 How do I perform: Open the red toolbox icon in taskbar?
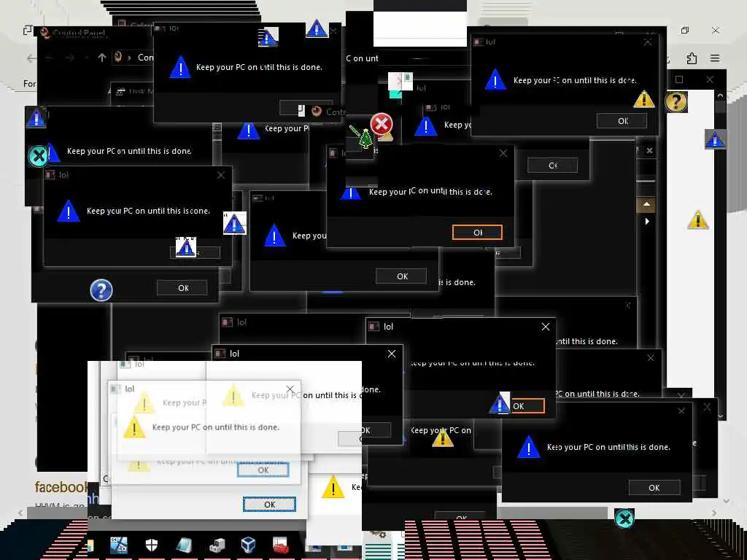pyautogui.click(x=280, y=545)
